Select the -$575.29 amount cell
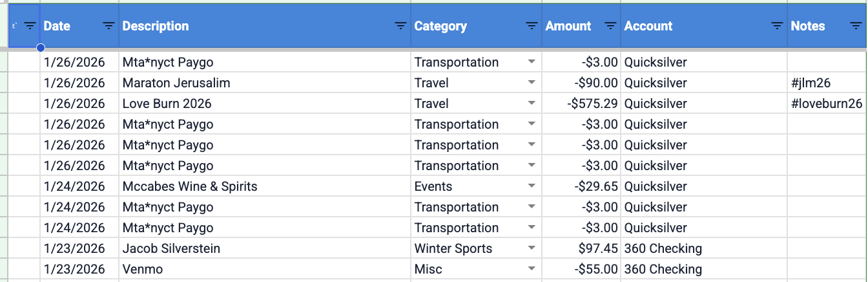 (x=581, y=103)
